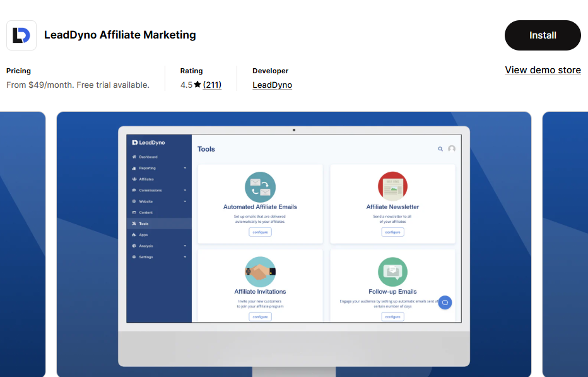Click the LeadDyno Affiliate Marketing title
The image size is (588, 377).
(x=120, y=35)
